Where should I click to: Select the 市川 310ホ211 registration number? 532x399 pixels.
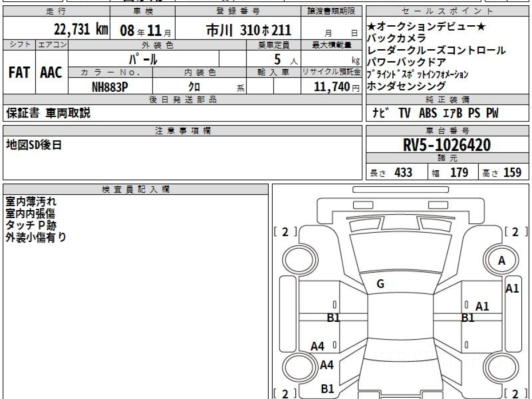249,30
